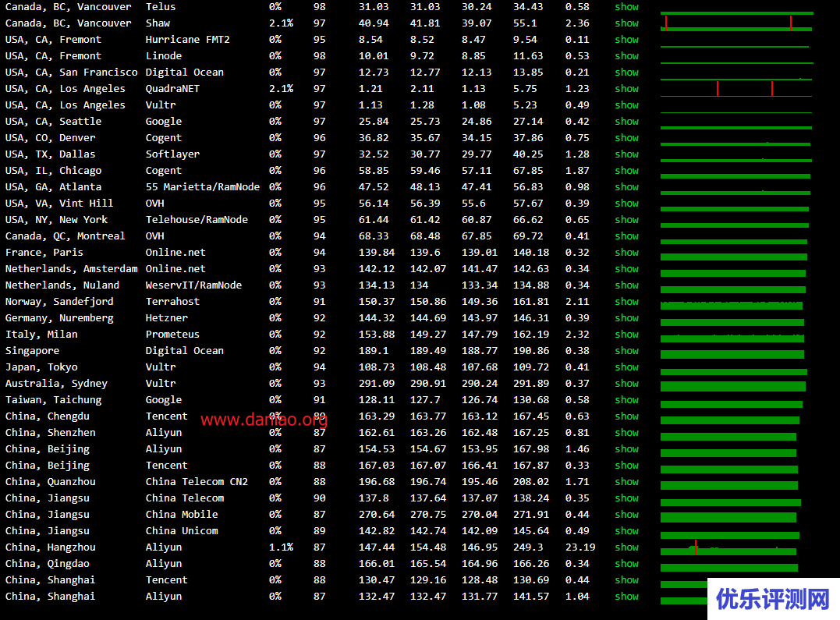Select the 'Prometeus' provider text
This screenshot has height=620, width=840.
click(x=172, y=335)
